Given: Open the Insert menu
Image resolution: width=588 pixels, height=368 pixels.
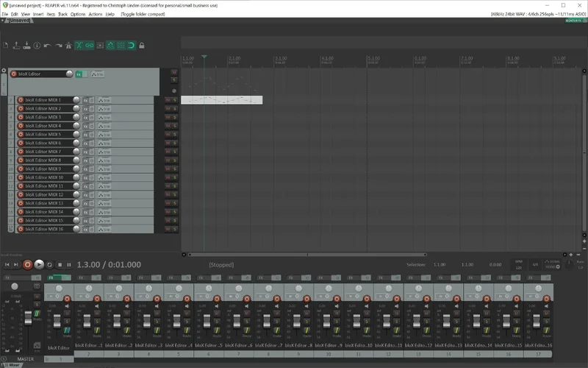Looking at the screenshot, I should coord(38,14).
